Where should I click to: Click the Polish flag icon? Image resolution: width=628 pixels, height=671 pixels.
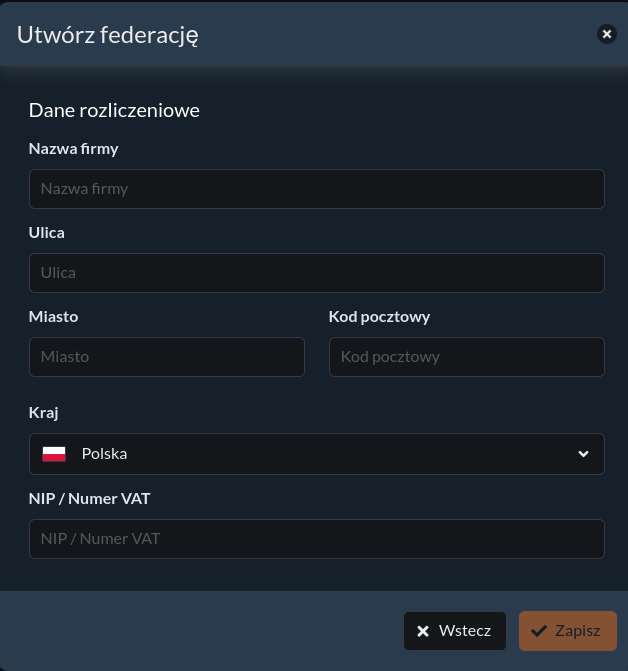tap(54, 454)
